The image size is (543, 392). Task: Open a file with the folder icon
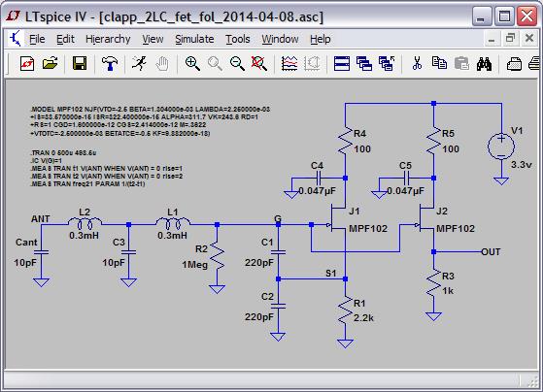(x=50, y=64)
